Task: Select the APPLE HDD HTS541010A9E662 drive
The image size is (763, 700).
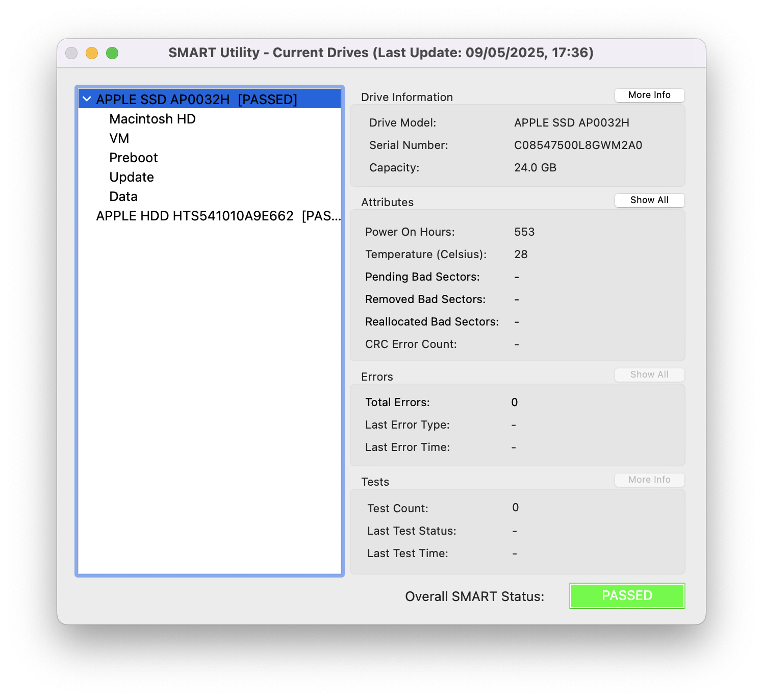Action: click(218, 216)
